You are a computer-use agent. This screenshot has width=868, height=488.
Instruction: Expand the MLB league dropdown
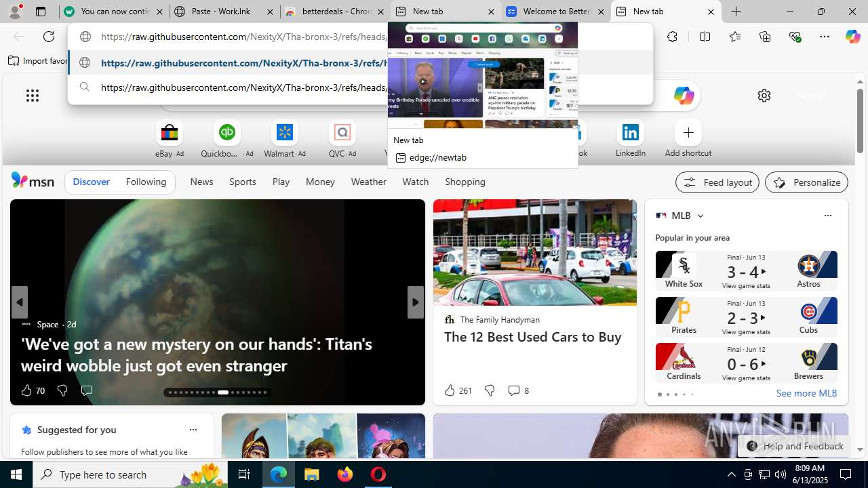point(700,216)
